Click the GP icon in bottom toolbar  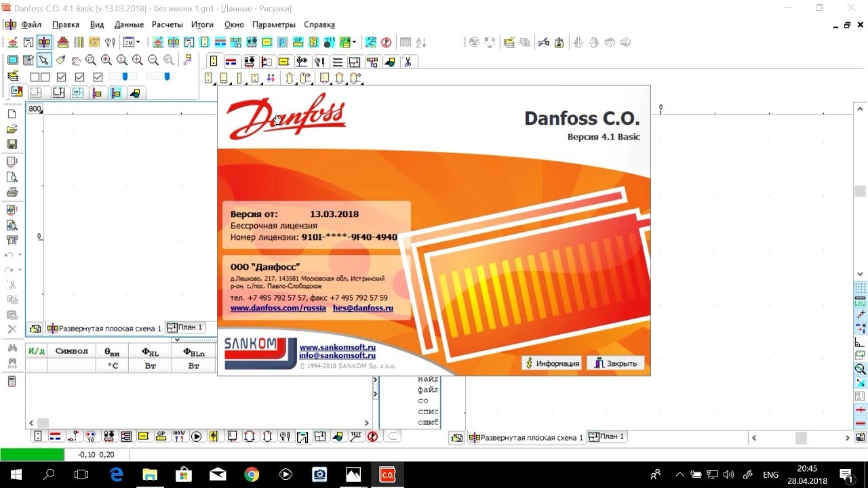click(x=161, y=436)
